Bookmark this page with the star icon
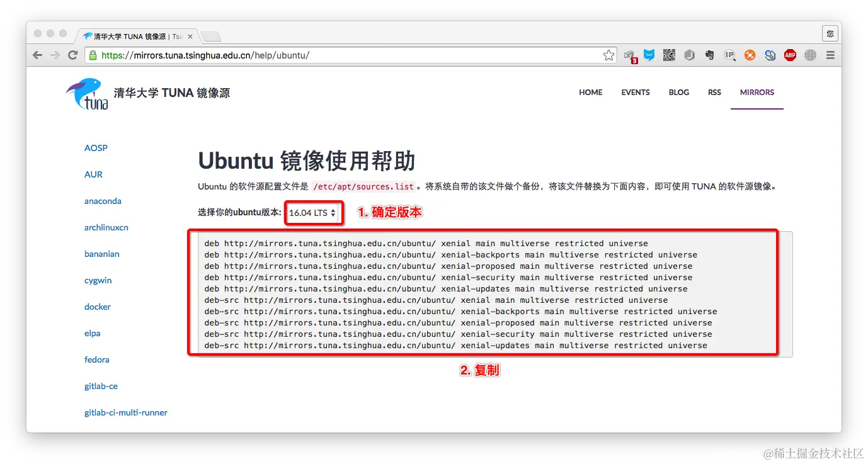 [608, 55]
